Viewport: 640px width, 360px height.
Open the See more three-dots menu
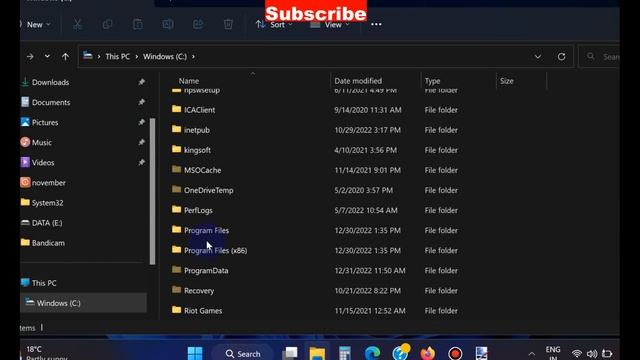[x=376, y=24]
